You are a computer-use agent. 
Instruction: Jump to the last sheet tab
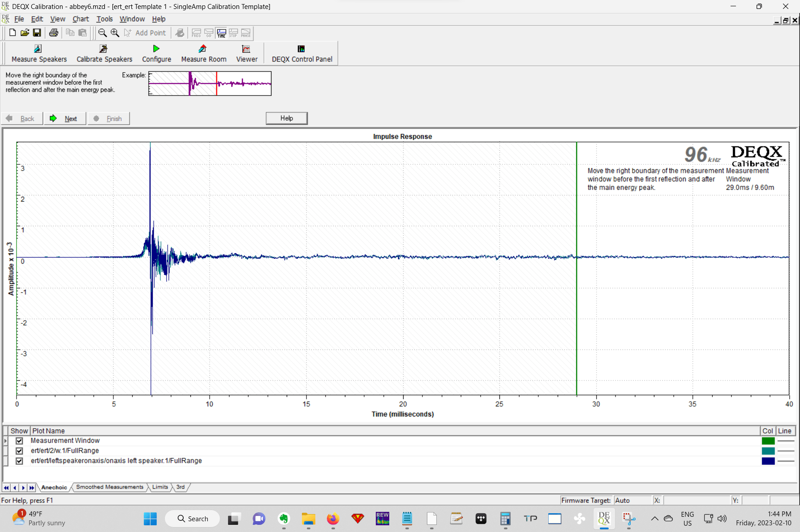click(x=32, y=488)
